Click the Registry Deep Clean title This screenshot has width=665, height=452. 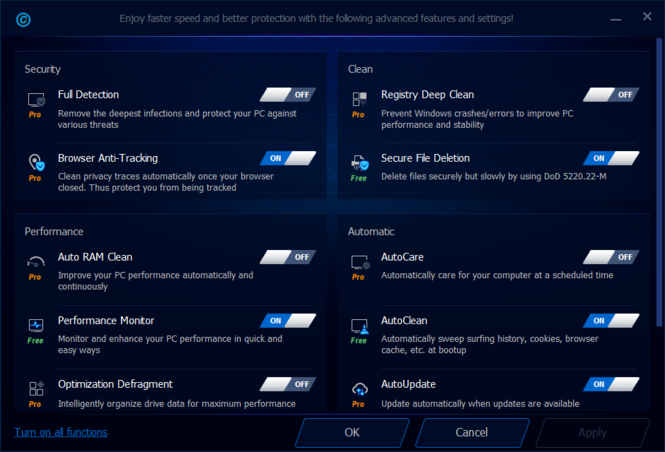[428, 95]
